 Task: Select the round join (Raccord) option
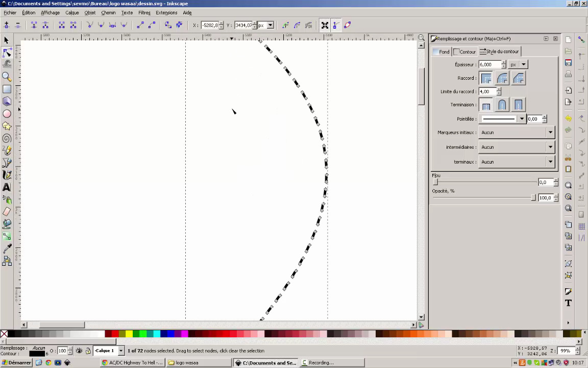(x=502, y=78)
